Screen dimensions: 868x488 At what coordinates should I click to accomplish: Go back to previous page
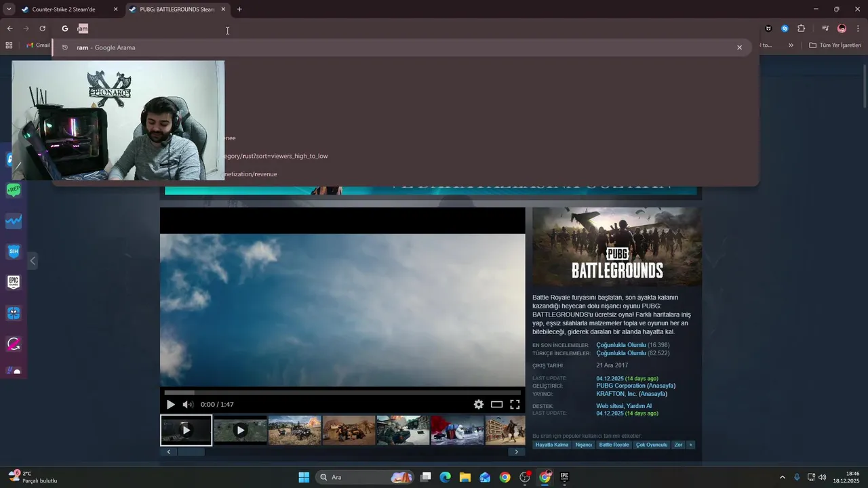point(9,28)
